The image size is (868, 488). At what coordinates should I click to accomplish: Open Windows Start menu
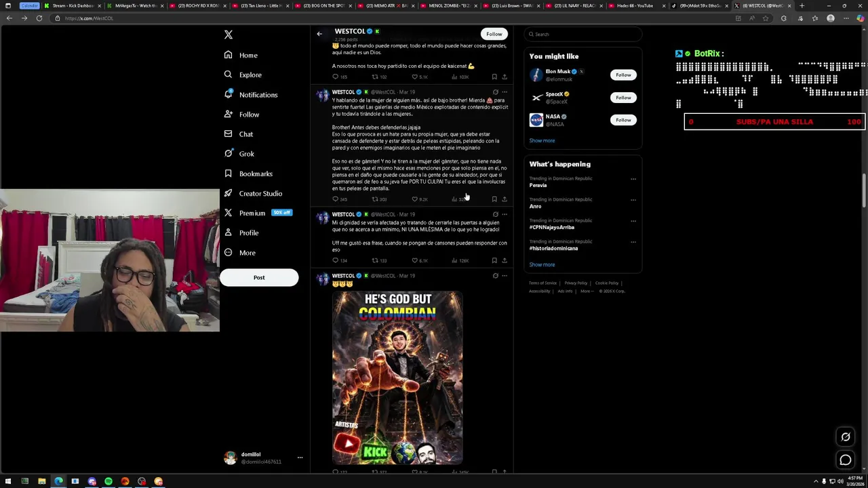click(x=8, y=481)
